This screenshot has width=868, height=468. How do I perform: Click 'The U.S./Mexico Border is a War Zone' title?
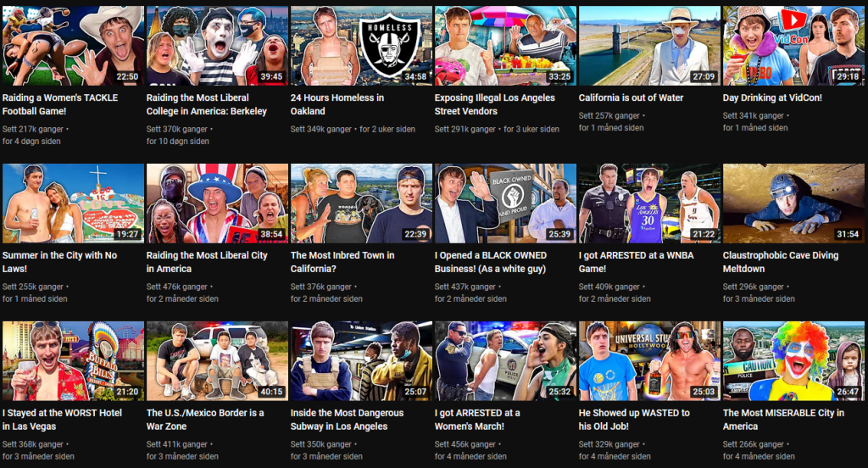204,420
